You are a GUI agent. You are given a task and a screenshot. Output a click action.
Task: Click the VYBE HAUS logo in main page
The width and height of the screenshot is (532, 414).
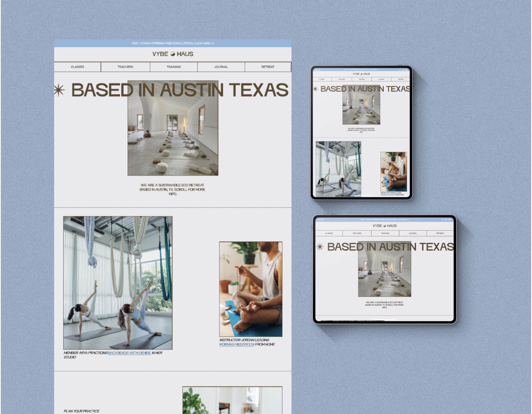(x=173, y=54)
